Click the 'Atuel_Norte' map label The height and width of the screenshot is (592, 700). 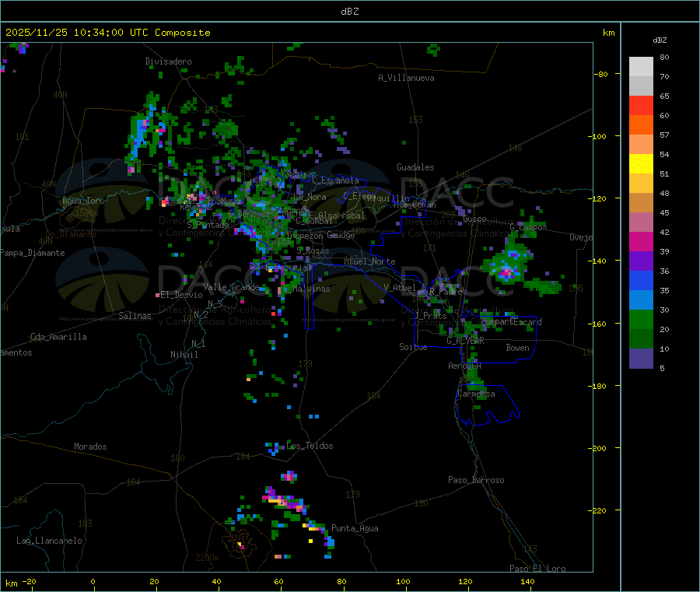(369, 261)
